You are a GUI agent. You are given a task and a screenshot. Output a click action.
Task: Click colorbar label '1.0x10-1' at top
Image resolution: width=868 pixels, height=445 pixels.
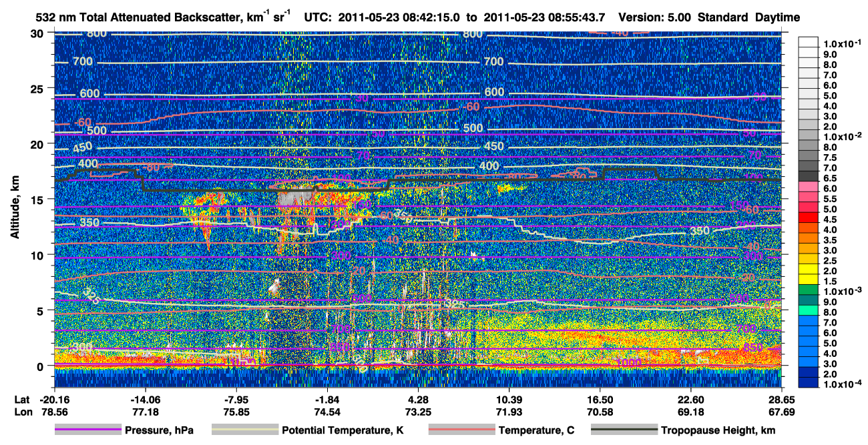pos(841,42)
